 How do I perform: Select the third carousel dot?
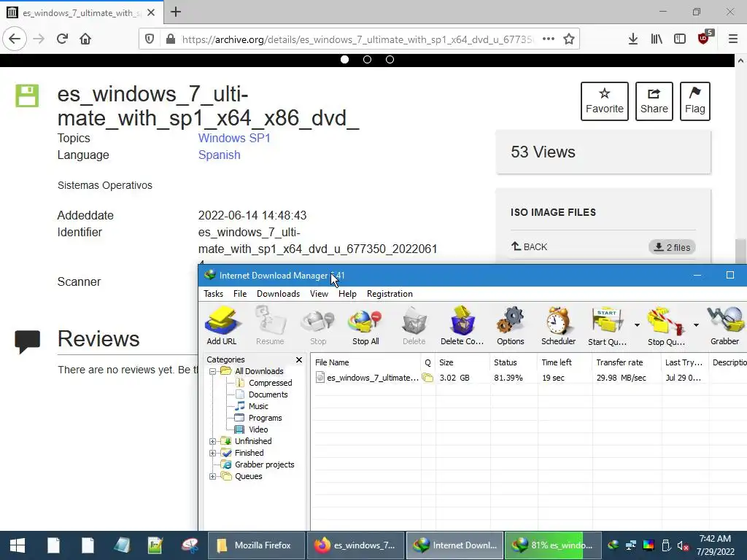click(390, 60)
